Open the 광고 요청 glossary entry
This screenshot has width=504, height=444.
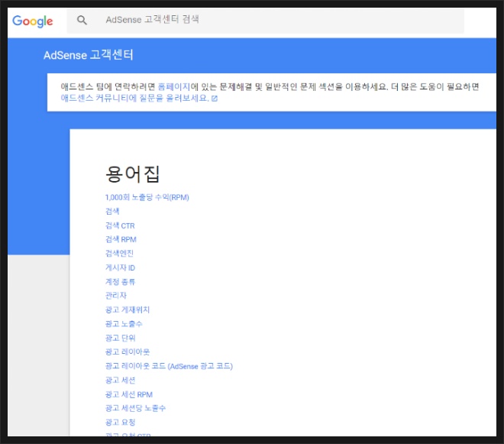point(120,423)
